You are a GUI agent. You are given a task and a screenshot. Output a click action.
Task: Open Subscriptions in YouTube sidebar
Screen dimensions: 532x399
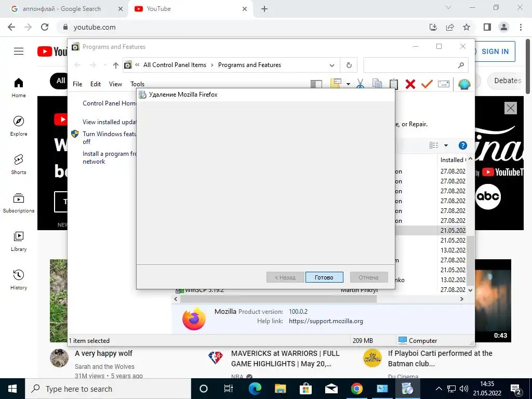19,203
